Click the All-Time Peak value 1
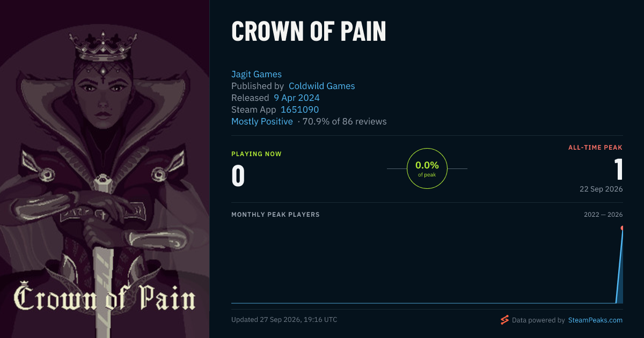This screenshot has width=644, height=338. [x=619, y=169]
